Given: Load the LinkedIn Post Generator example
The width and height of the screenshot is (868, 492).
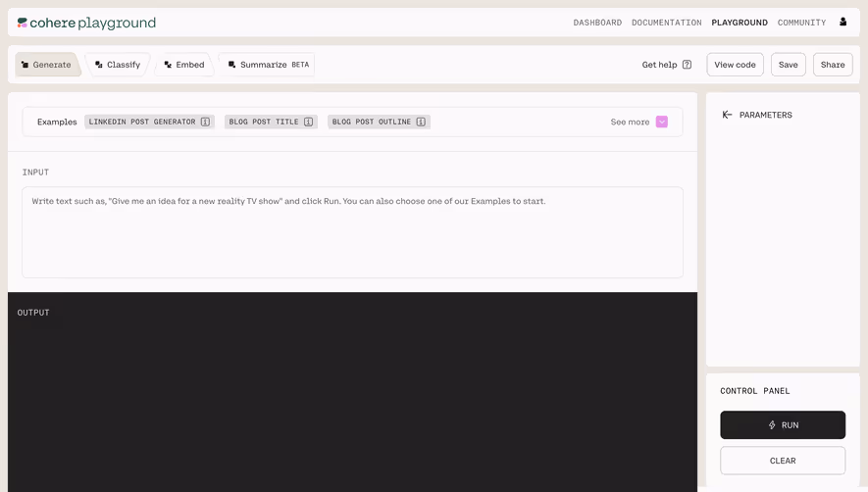Looking at the screenshot, I should pyautogui.click(x=149, y=122).
